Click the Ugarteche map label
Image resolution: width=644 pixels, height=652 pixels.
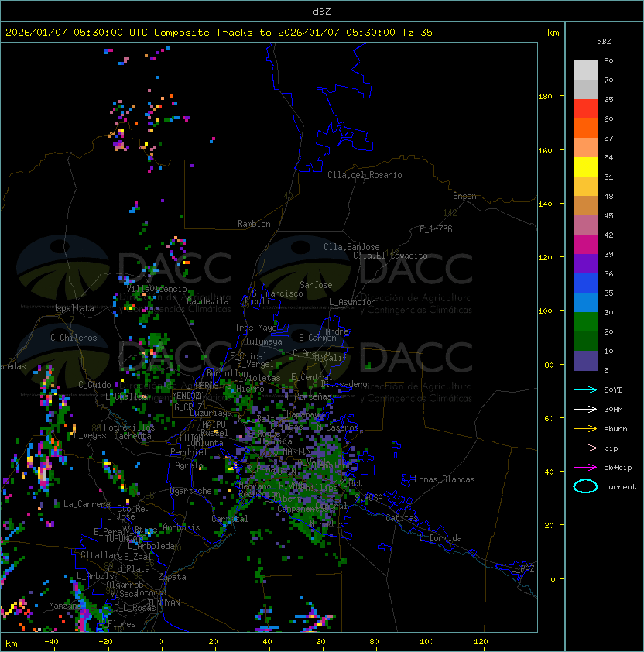pyautogui.click(x=191, y=491)
